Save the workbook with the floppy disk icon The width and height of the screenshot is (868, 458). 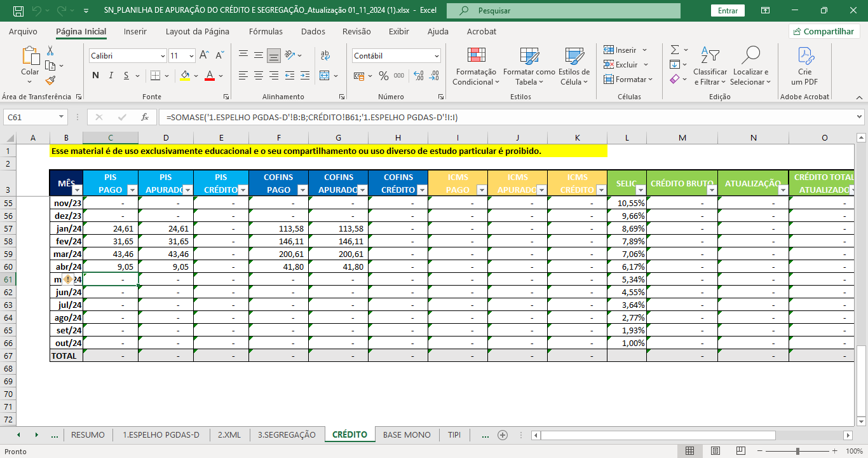coord(18,11)
